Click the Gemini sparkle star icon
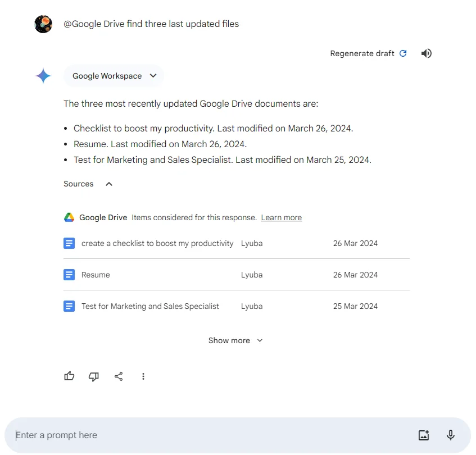Screen dimensions: 476x455 pyautogui.click(x=43, y=75)
